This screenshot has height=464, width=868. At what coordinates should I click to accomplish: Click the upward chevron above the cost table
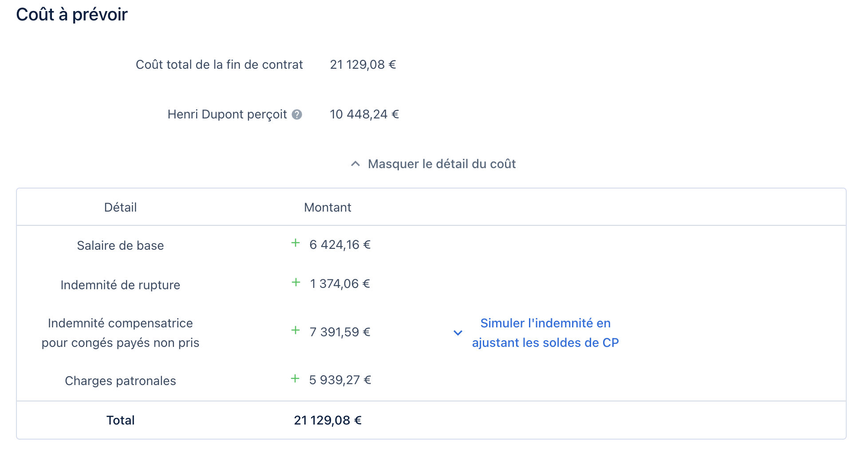tap(355, 163)
